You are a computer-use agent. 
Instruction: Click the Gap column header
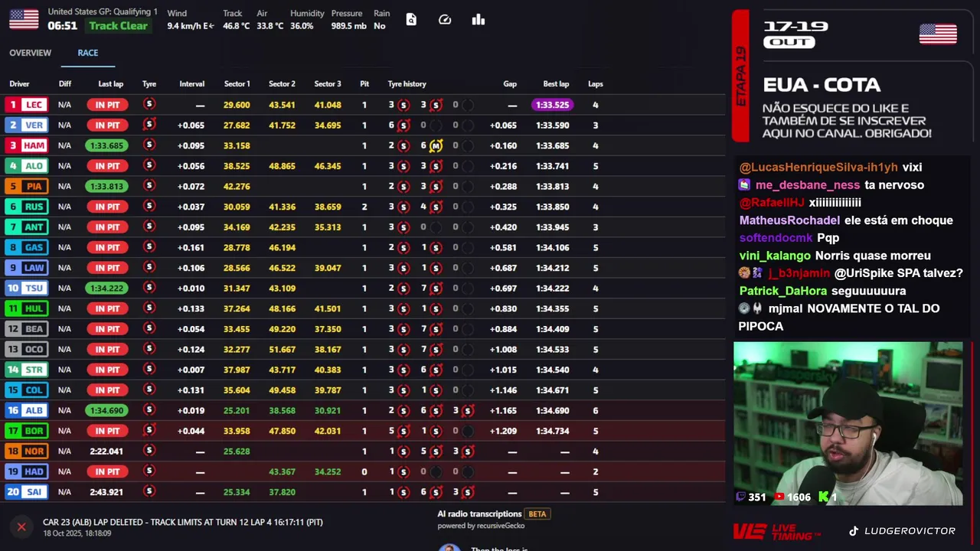point(510,84)
